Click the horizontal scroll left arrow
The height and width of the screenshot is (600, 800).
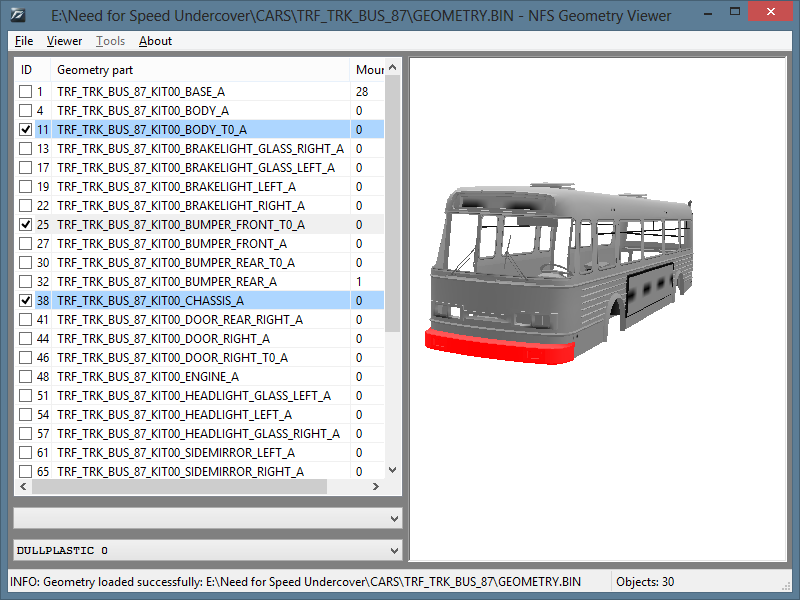click(x=23, y=487)
